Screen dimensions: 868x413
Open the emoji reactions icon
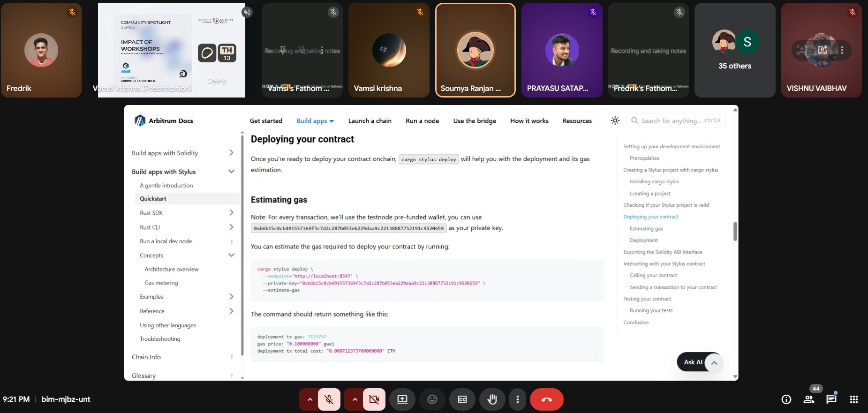[432, 399]
